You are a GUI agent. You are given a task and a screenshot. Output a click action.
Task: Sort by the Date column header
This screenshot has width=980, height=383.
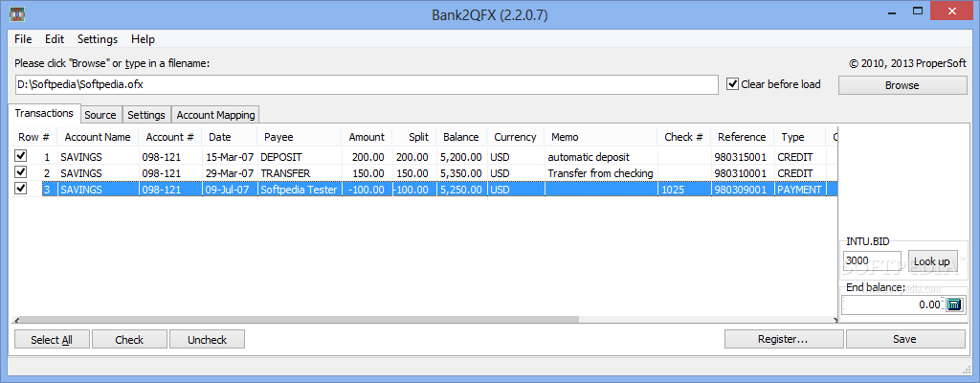point(230,137)
